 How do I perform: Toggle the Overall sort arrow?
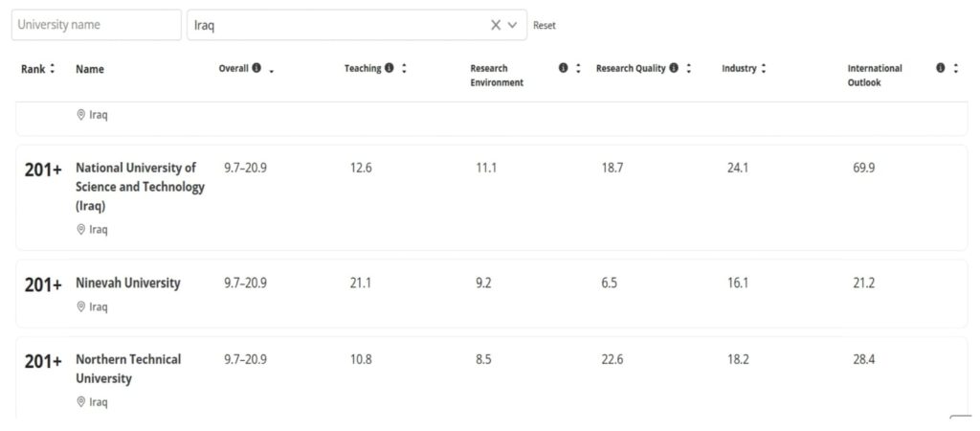tap(272, 70)
